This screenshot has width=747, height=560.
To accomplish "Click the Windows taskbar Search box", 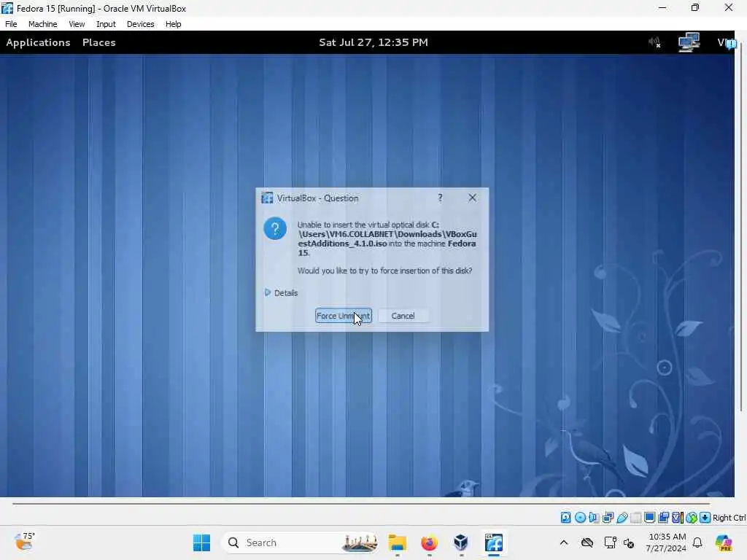I will [x=301, y=542].
